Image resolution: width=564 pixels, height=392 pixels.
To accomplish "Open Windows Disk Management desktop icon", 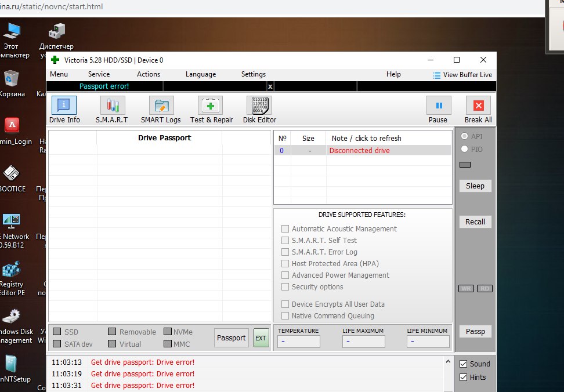I will 11,316.
